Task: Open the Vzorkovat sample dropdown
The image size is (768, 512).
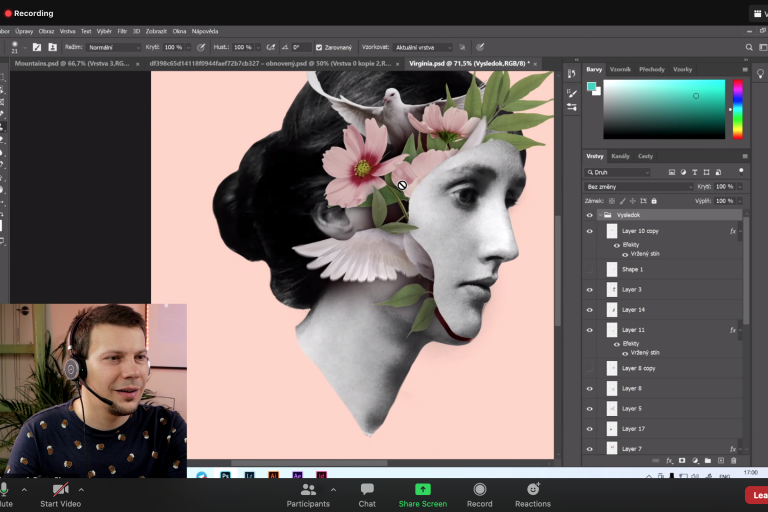Action: 423,47
